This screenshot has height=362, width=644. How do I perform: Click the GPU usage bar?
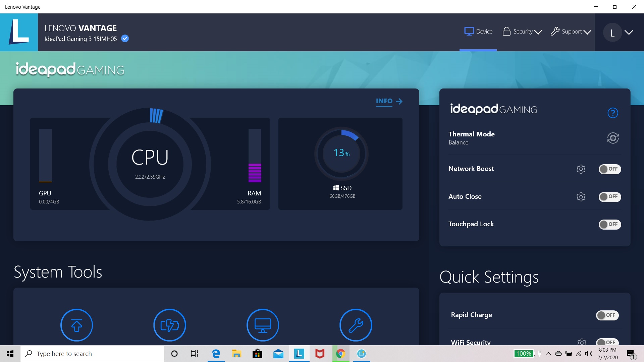pyautogui.click(x=45, y=156)
